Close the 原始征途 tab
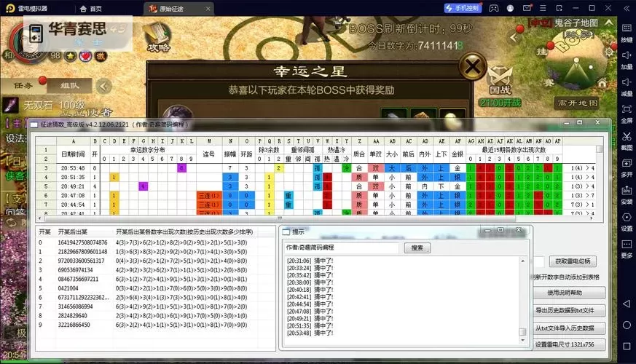636x364 pixels. (208, 9)
